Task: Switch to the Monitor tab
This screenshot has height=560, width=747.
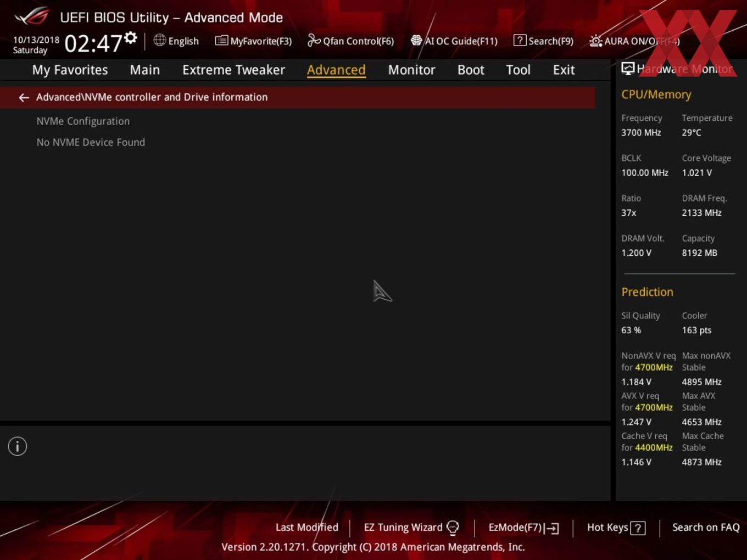Action: (x=411, y=70)
